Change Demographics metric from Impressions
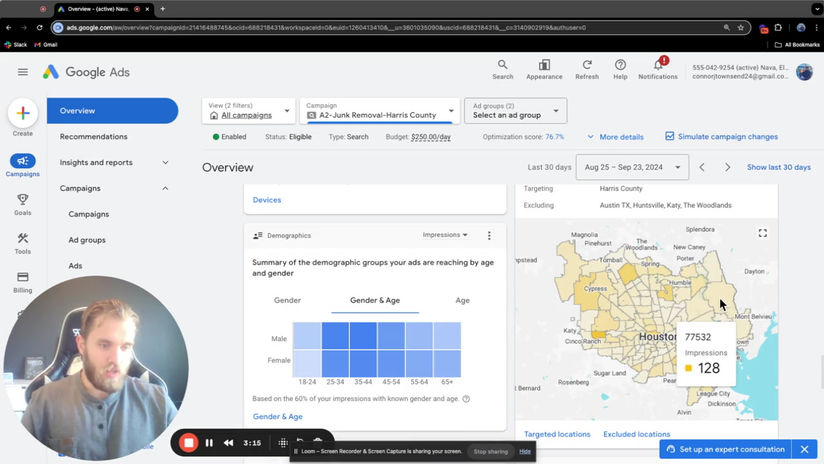 [445, 235]
